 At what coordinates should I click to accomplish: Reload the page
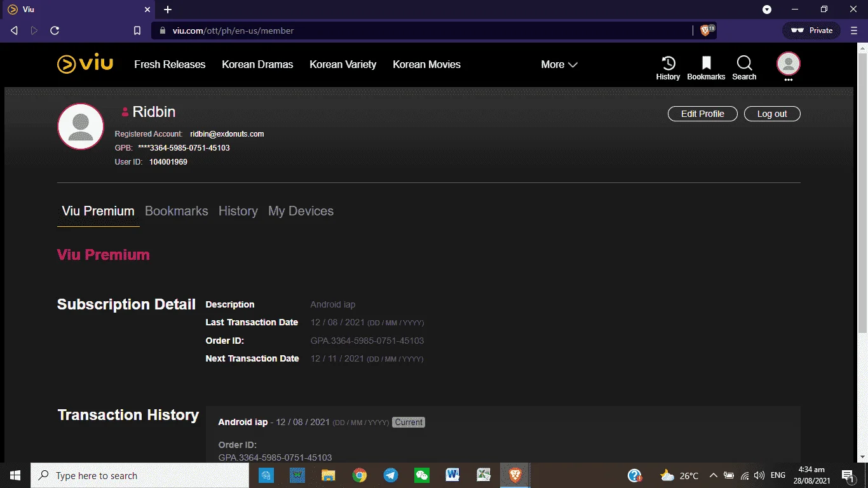click(55, 30)
